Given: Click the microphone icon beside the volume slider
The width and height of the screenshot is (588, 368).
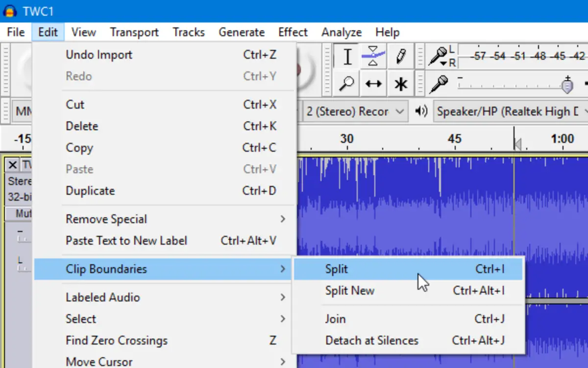Looking at the screenshot, I should pos(439,84).
